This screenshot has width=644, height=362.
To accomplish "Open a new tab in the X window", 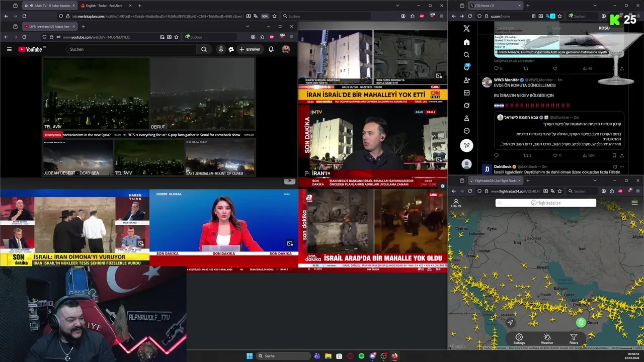I will (x=527, y=6).
